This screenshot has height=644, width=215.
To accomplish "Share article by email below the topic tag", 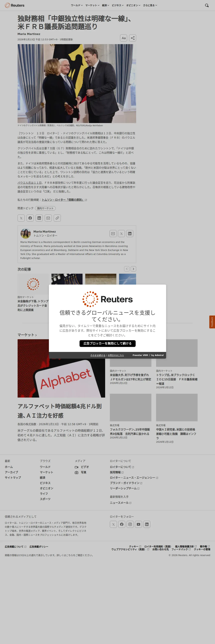I will coord(48,218).
